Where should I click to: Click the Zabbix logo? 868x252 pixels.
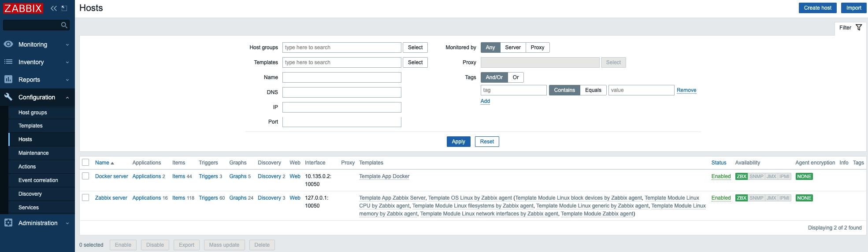(23, 8)
